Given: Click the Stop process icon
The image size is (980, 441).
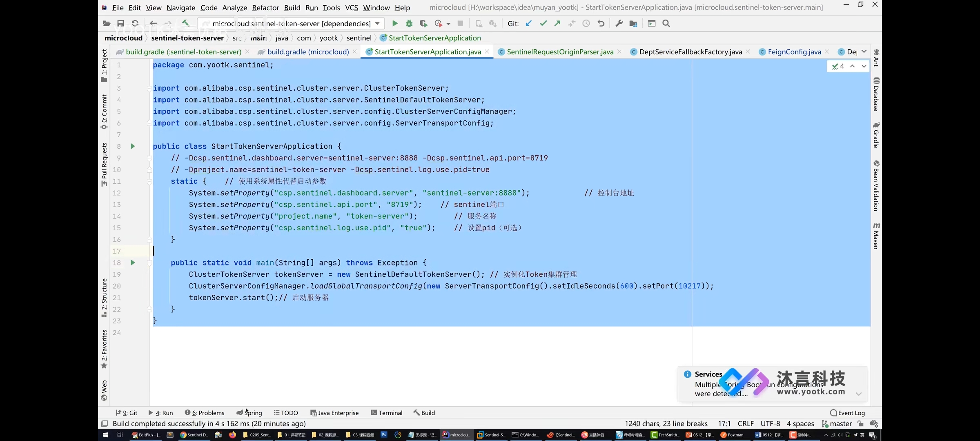Looking at the screenshot, I should point(460,24).
